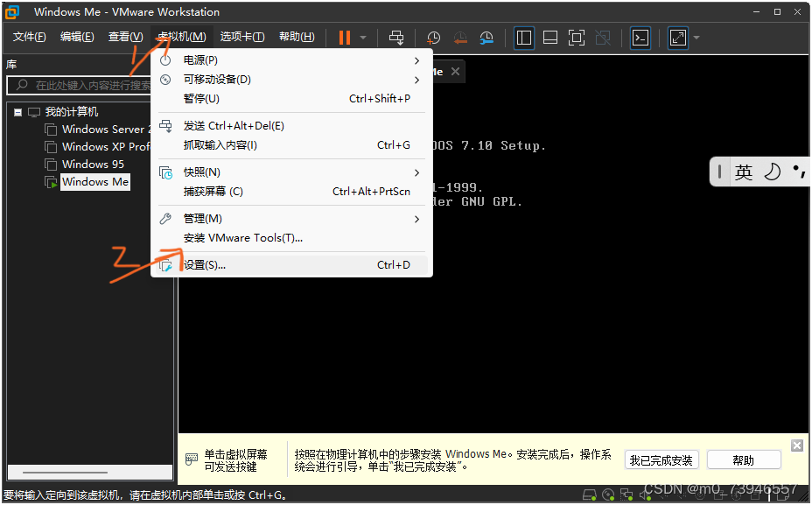The width and height of the screenshot is (812, 505).
Task: Expand the 可移动设备(D) submenu
Action: click(x=292, y=80)
